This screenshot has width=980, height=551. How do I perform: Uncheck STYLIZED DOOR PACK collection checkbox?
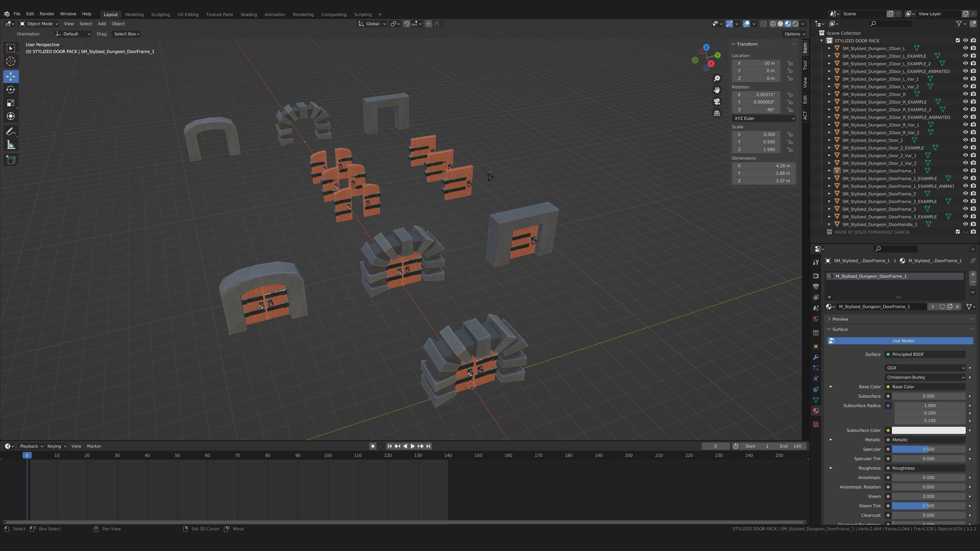958,41
